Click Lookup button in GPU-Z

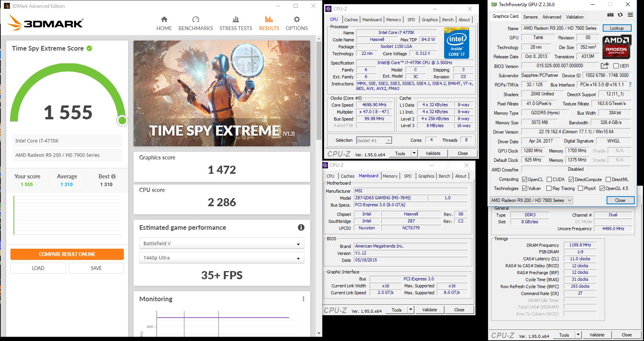coord(617,28)
